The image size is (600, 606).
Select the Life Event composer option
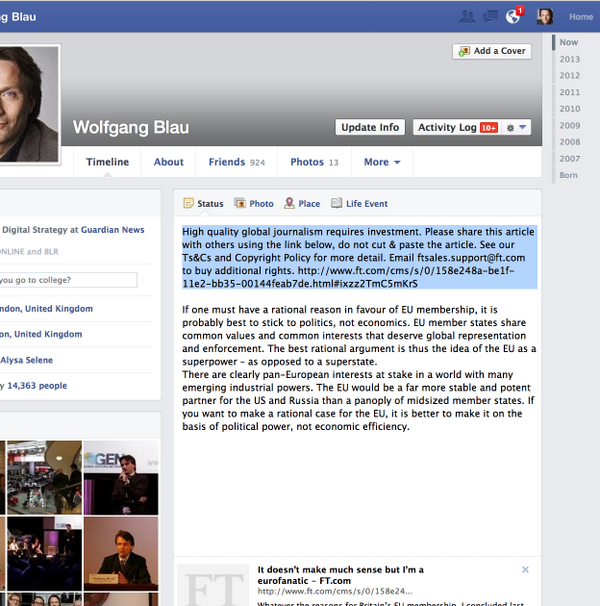tap(359, 203)
